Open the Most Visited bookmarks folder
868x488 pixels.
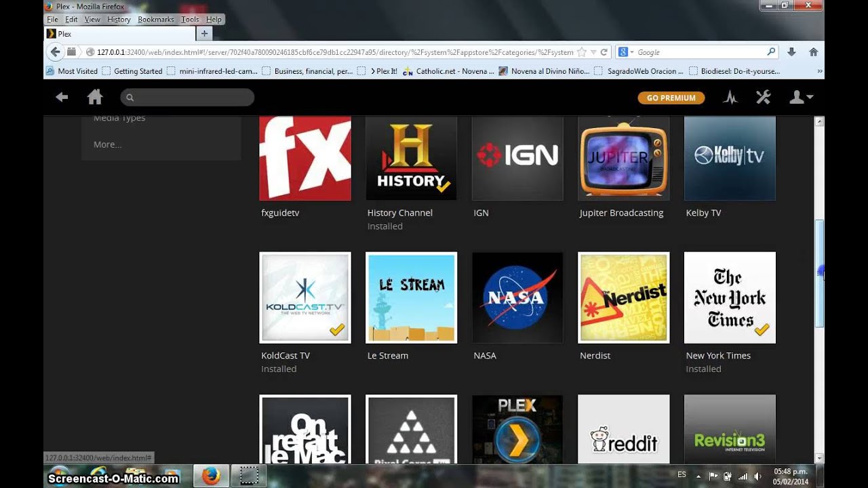click(x=72, y=70)
